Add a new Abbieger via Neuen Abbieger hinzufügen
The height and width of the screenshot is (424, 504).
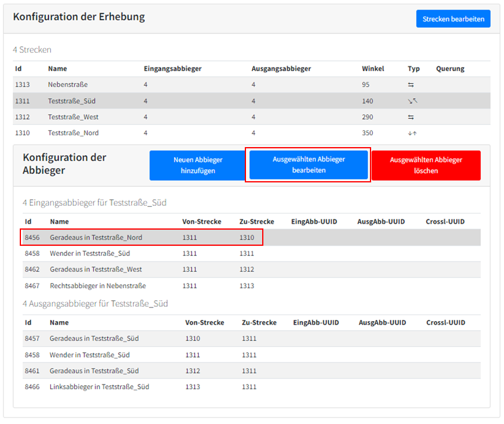(x=198, y=165)
